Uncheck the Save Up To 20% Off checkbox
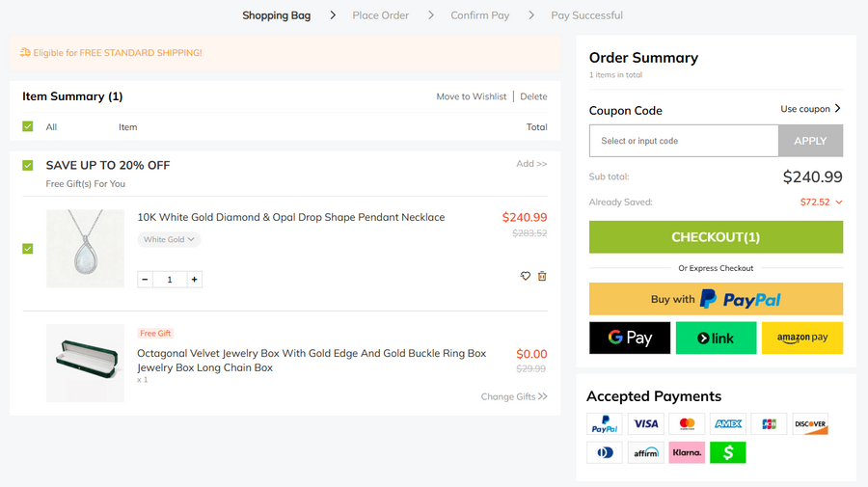This screenshot has height=487, width=868. [x=28, y=165]
